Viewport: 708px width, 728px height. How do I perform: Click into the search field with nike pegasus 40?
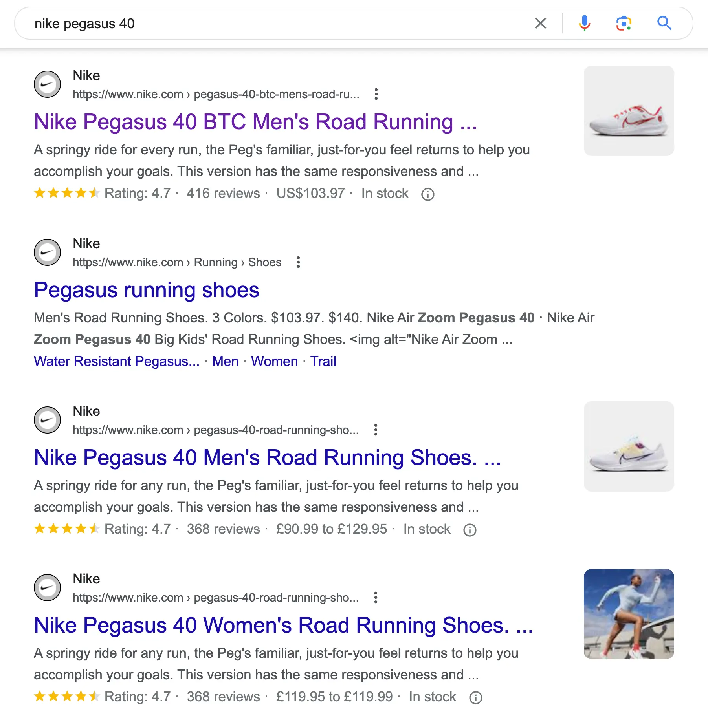(x=275, y=24)
